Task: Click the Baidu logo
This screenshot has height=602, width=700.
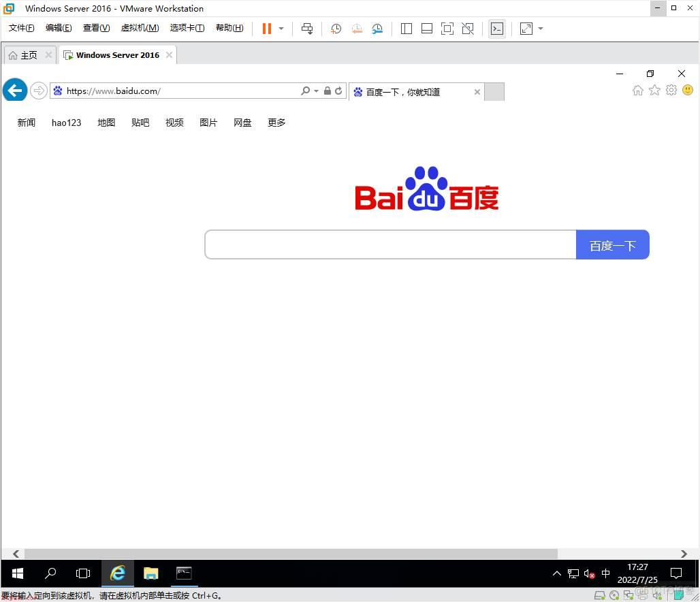Action: point(427,189)
